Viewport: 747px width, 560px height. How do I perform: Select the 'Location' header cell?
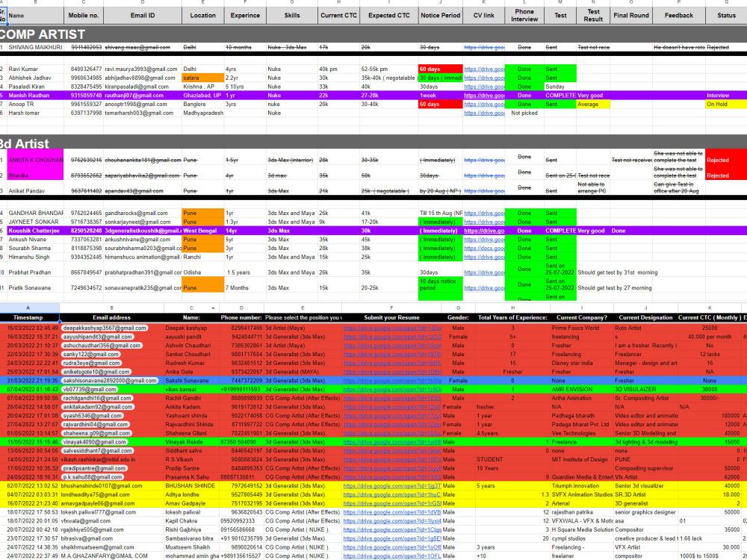pos(203,15)
